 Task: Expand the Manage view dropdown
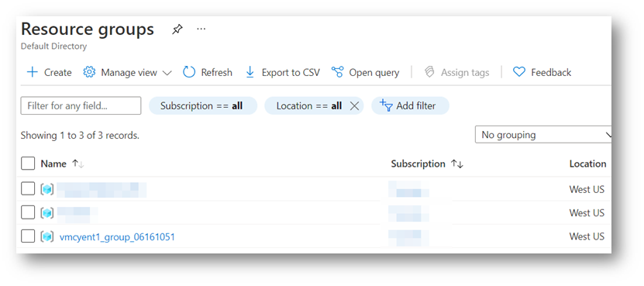point(167,73)
